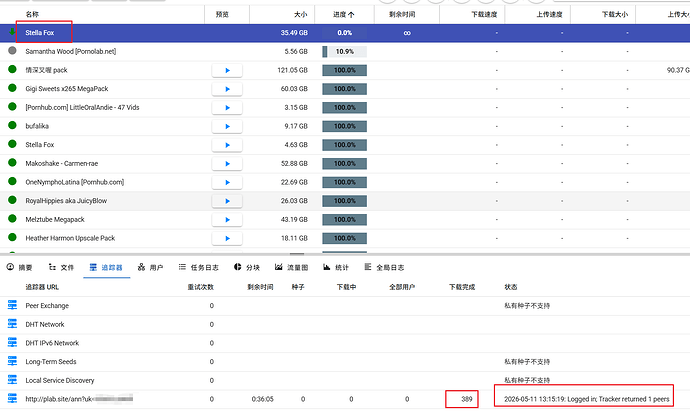Viewport: 690px width, 413px height.
Task: Select the Melztube Megapack torrent name
Action: (x=55, y=219)
